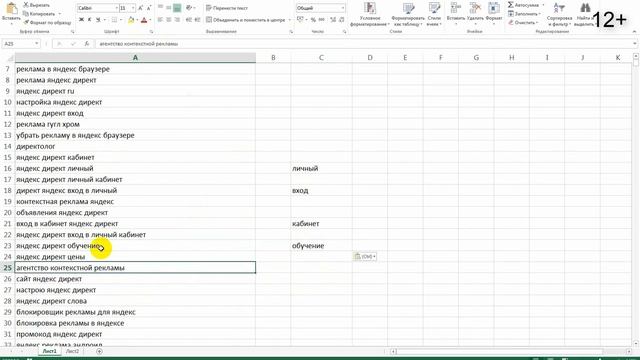Open Sort & Filter (Сортировка и фильтр)

(559, 14)
